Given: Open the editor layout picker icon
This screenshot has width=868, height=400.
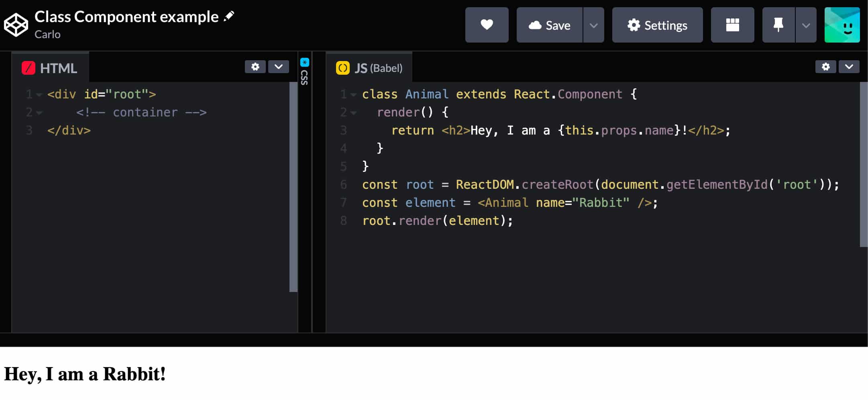Looking at the screenshot, I should point(732,25).
